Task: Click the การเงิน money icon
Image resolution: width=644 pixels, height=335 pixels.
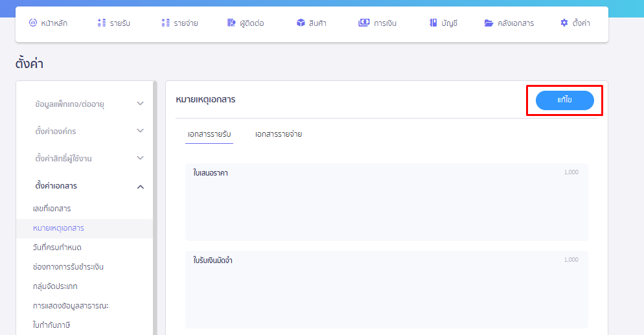Action: pyautogui.click(x=364, y=23)
